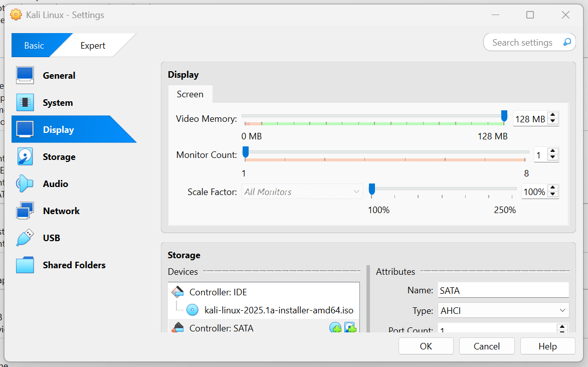Click the Monitor Count value box
Screen dimensions: 588x367
tap(540, 154)
